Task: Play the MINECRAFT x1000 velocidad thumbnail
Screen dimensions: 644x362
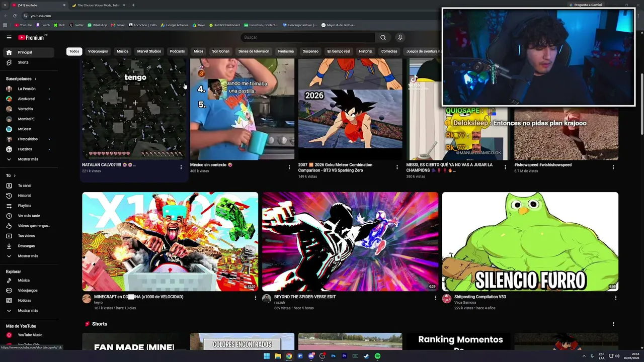Action: 170,241
